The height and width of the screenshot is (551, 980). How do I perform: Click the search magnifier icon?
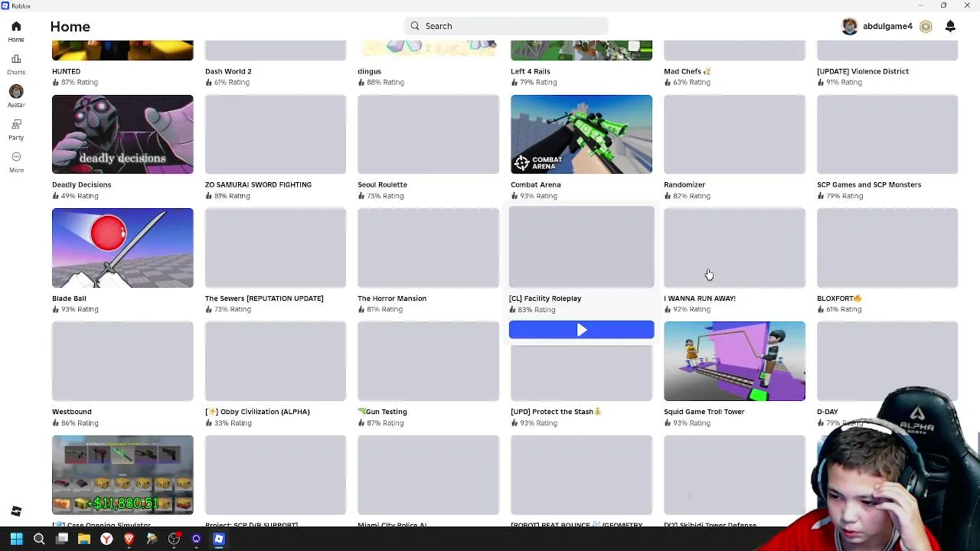(415, 26)
